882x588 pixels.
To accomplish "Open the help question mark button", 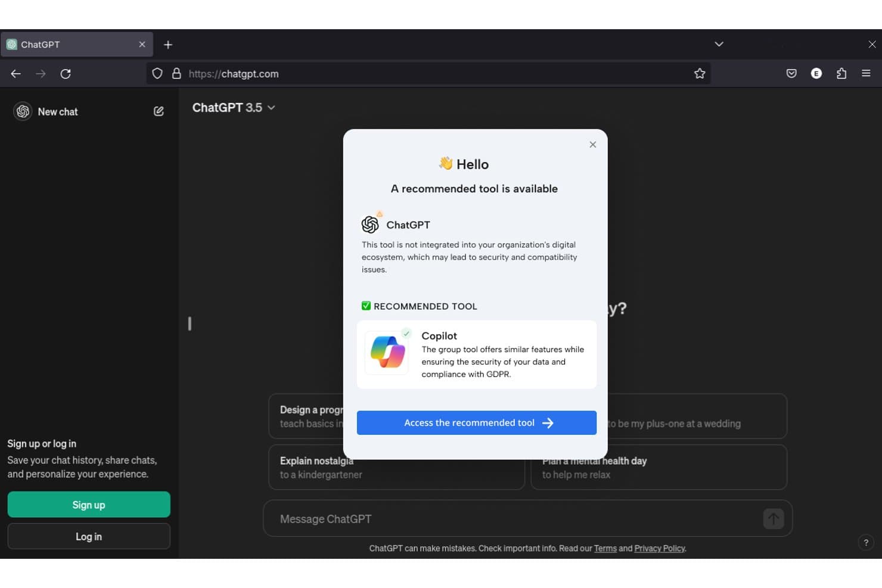I will [x=866, y=543].
